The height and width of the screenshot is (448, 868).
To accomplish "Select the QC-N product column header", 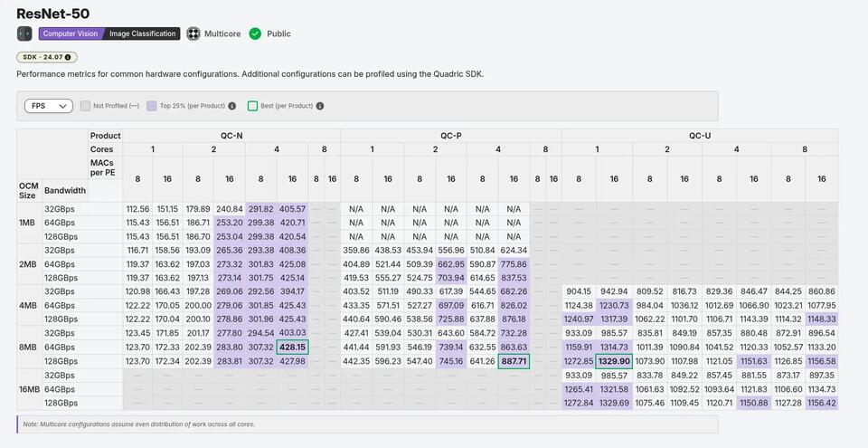I will pos(231,136).
